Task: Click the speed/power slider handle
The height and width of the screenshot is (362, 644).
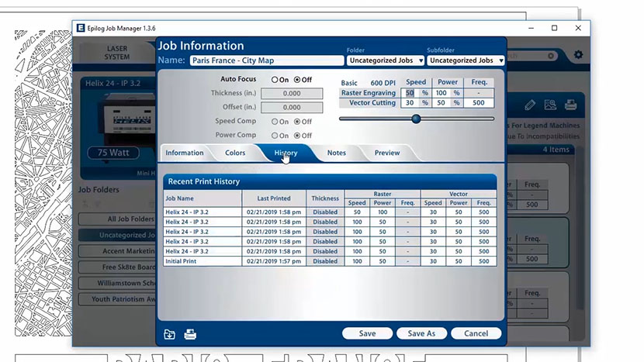Action: [x=416, y=119]
